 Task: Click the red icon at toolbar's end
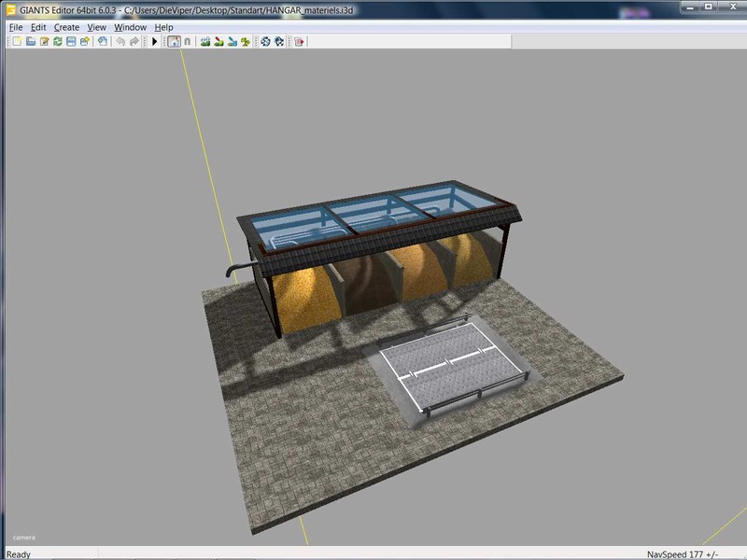click(x=299, y=42)
